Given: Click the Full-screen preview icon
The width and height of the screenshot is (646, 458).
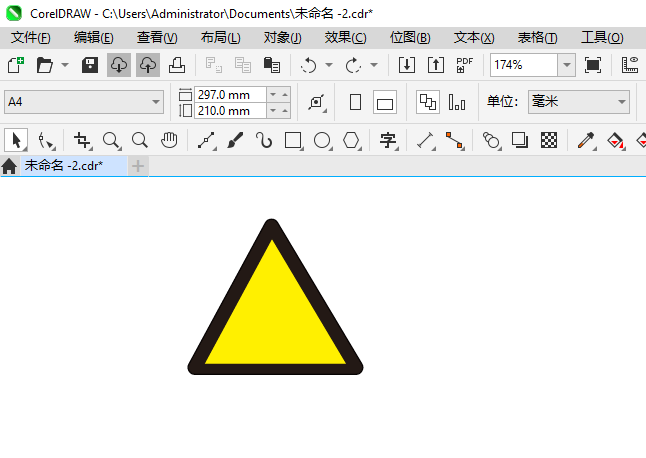Looking at the screenshot, I should [x=592, y=65].
